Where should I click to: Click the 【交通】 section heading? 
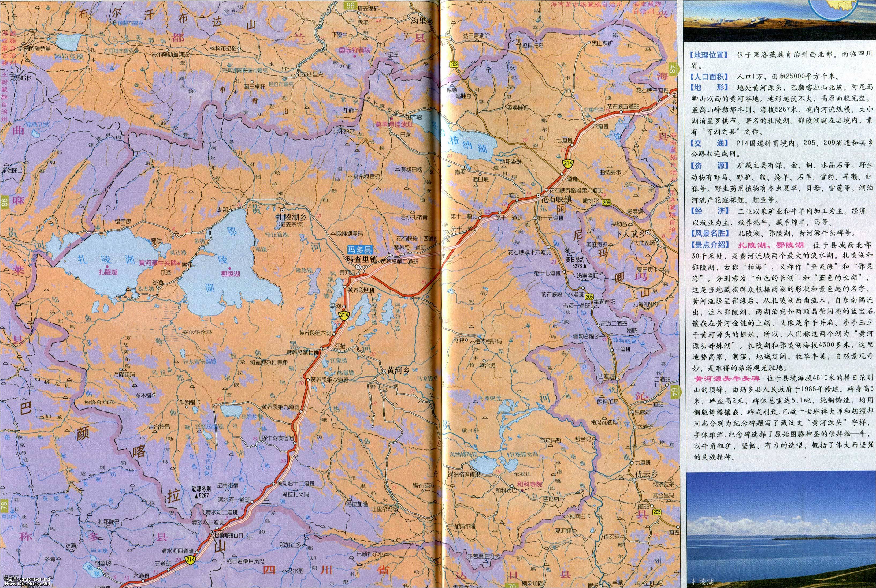point(709,143)
